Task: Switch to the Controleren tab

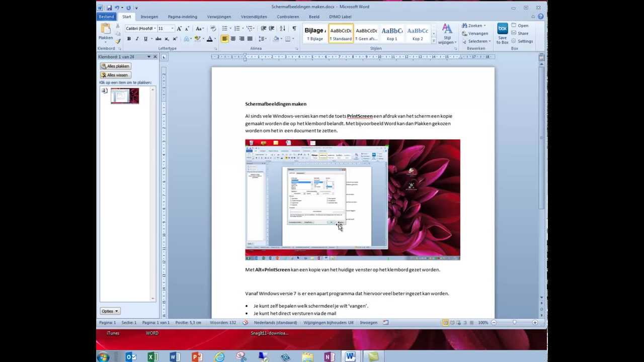Action: pos(288,17)
